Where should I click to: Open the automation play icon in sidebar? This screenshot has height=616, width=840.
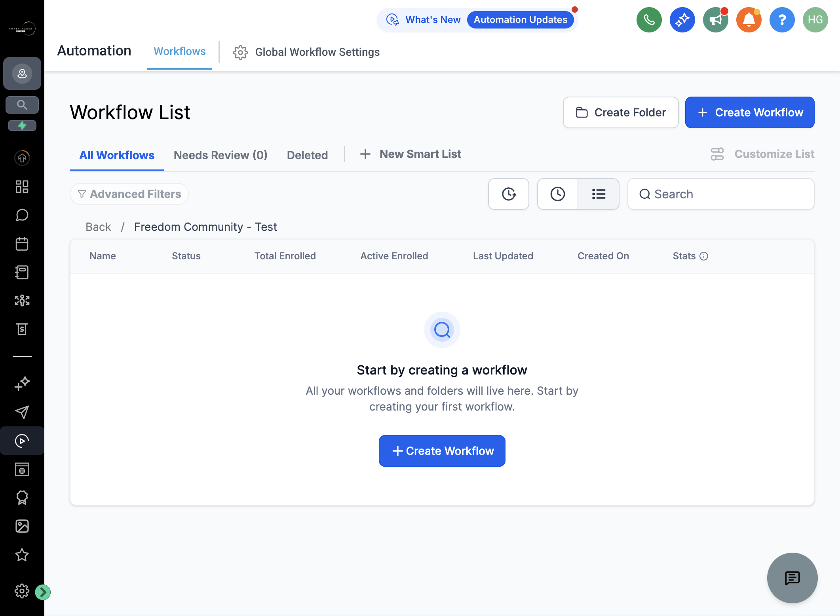(22, 441)
